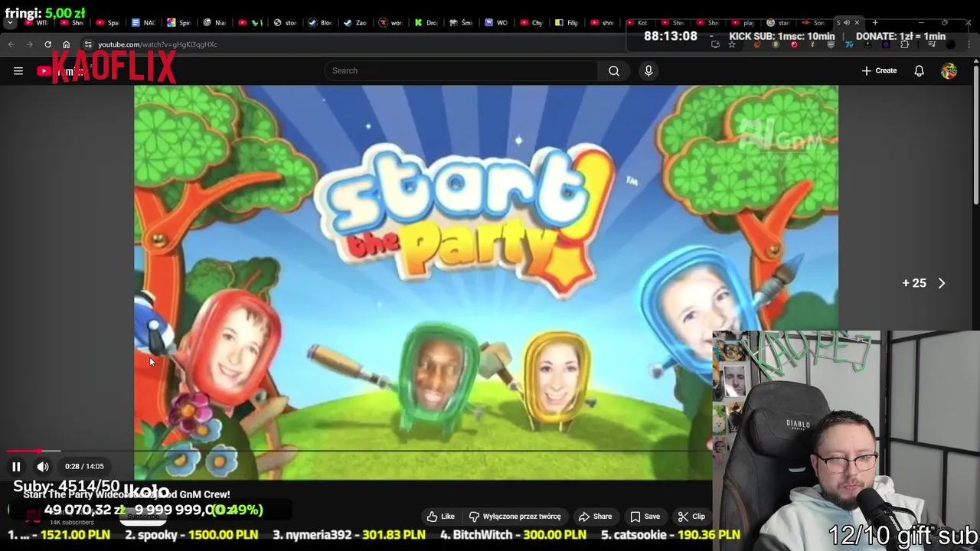Open the account avatar menu

(949, 71)
